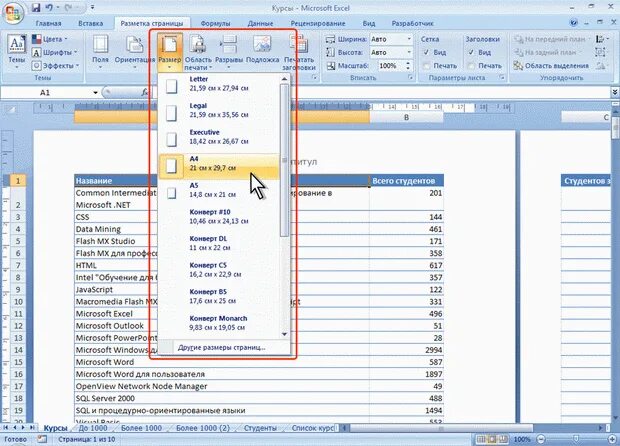Image resolution: width=620 pixels, height=446 pixels.
Task: Open the Темы themes gallery
Action: pyautogui.click(x=17, y=53)
